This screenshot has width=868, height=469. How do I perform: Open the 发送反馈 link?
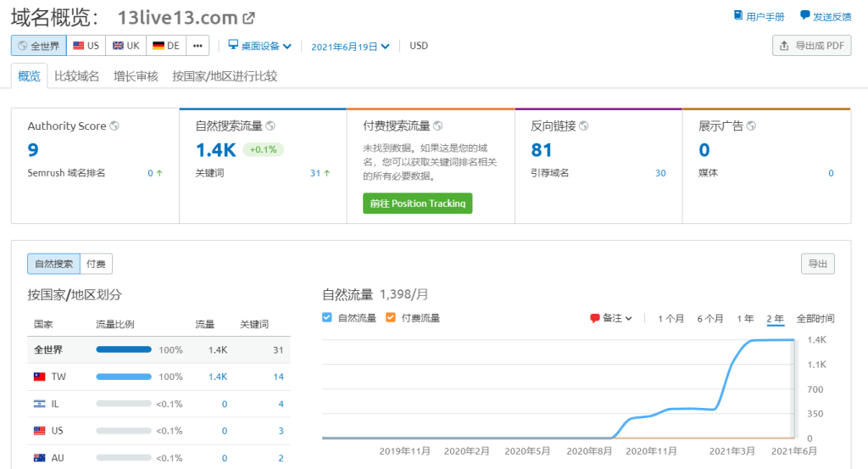826,16
